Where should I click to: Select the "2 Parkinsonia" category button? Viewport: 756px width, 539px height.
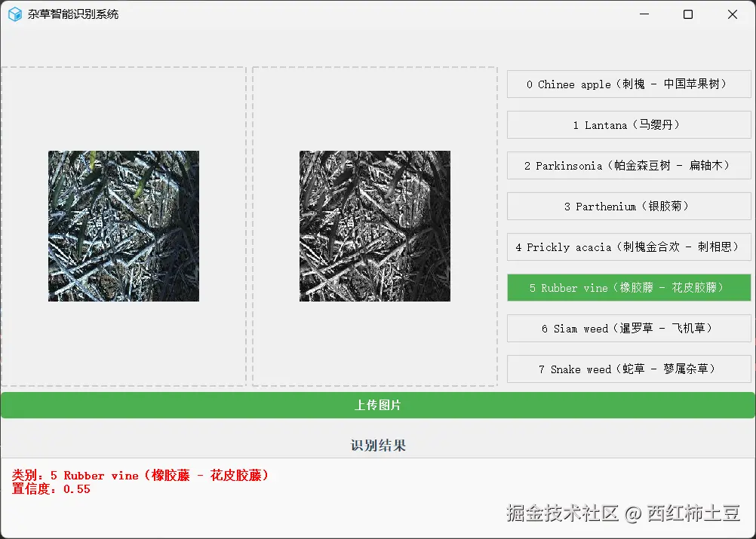(628, 165)
